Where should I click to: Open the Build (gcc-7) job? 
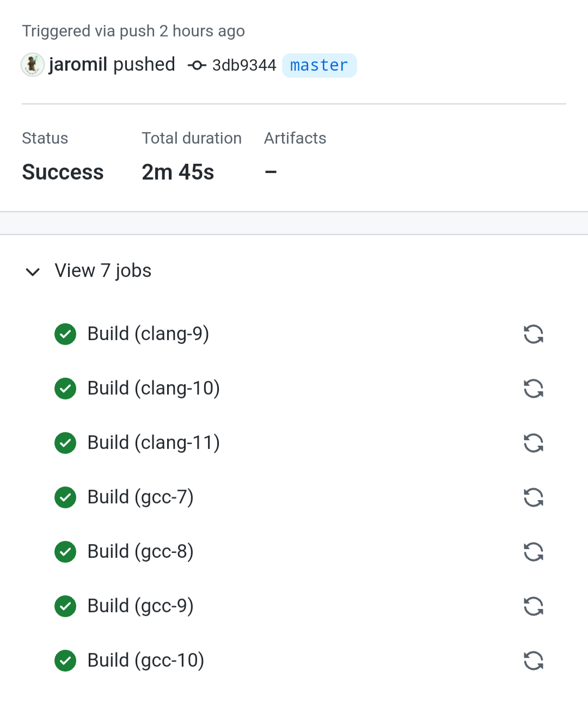pyautogui.click(x=140, y=497)
